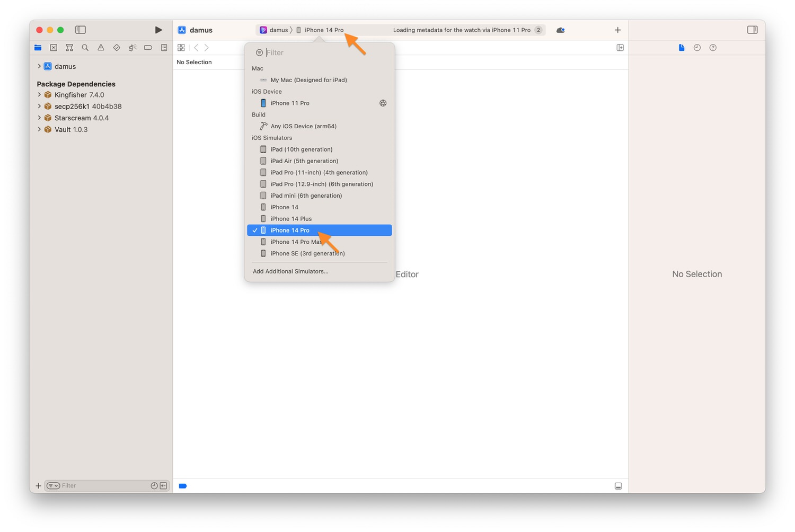Viewport: 795px width, 532px height.
Task: Open the iPhone 14 Pro destination selector
Action: [320, 30]
